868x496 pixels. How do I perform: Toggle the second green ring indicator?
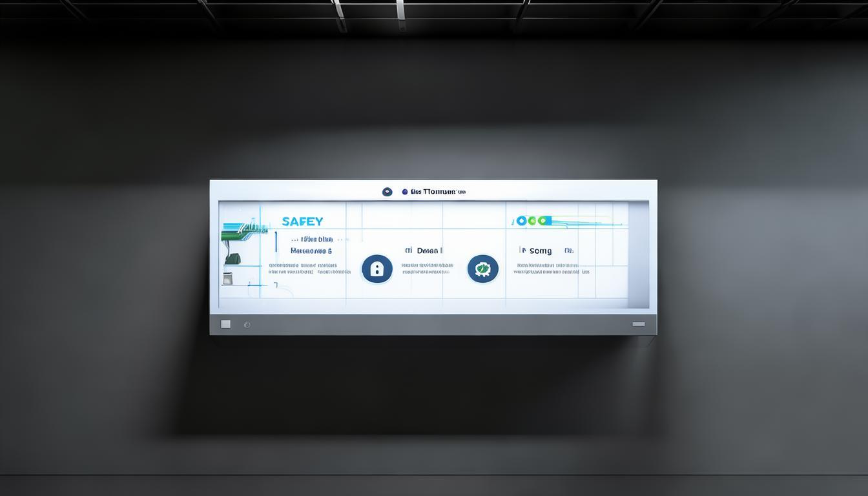pos(541,221)
